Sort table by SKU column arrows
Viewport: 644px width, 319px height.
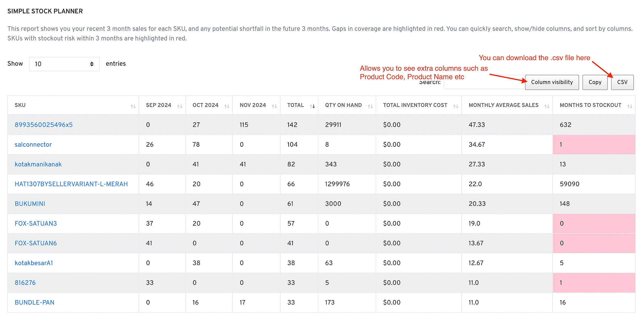pyautogui.click(x=133, y=106)
